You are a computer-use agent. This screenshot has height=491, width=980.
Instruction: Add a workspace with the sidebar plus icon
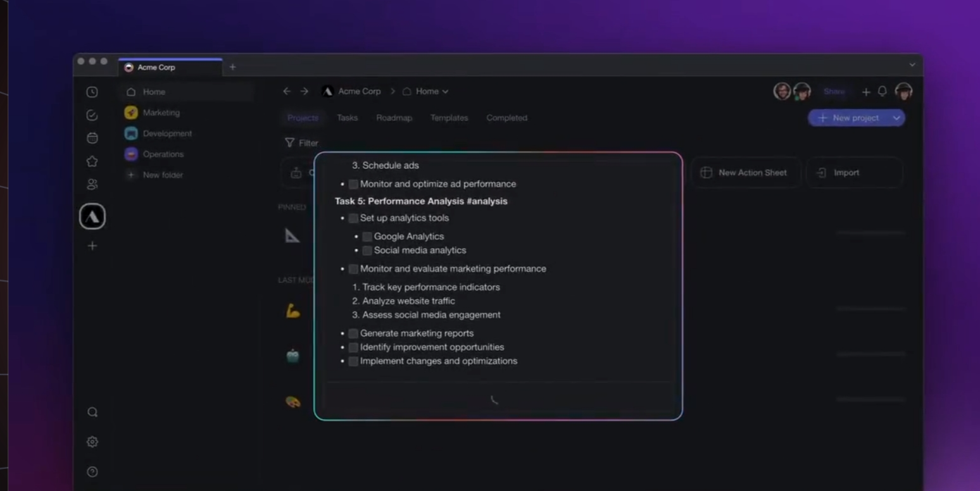coord(92,245)
